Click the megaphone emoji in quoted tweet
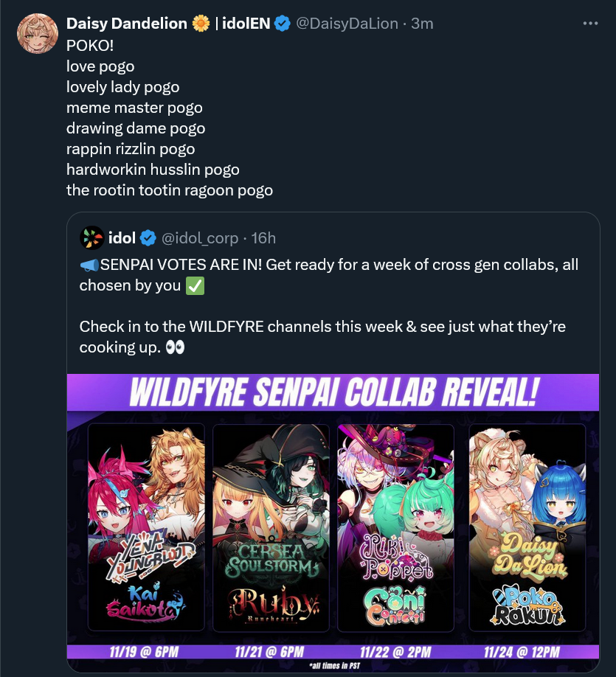The image size is (616, 677). click(89, 265)
